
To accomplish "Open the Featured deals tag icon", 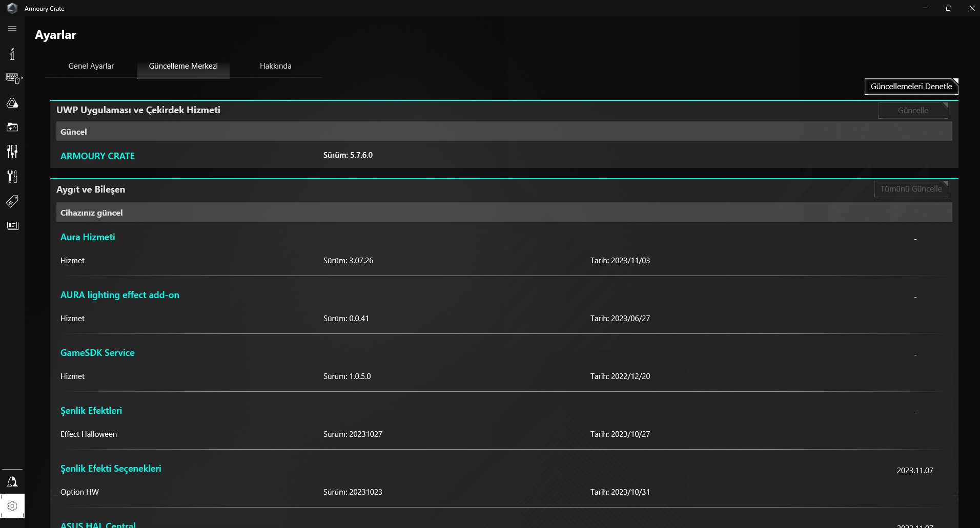I will (12, 201).
